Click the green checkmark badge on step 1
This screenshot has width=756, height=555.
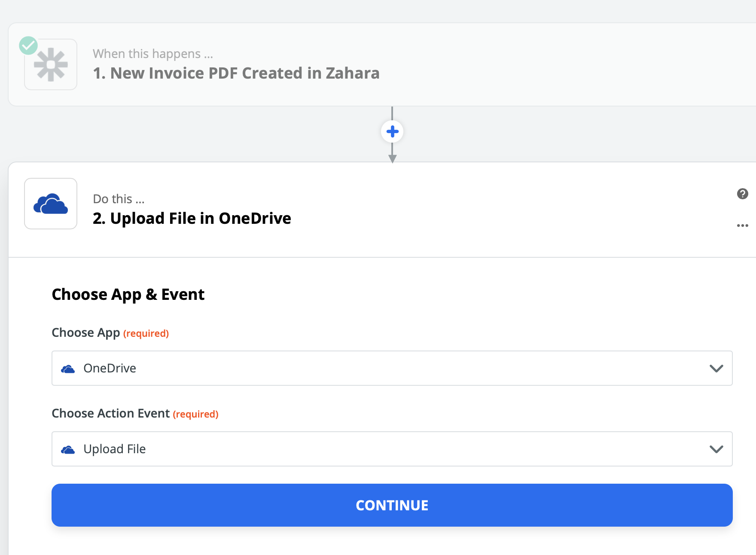[x=28, y=45]
